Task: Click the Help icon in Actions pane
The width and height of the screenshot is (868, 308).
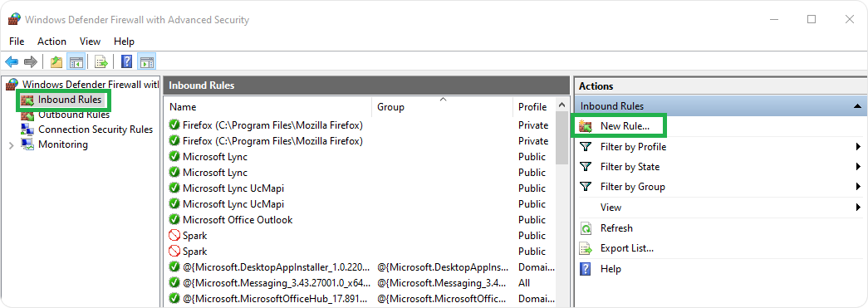Action: click(x=586, y=269)
